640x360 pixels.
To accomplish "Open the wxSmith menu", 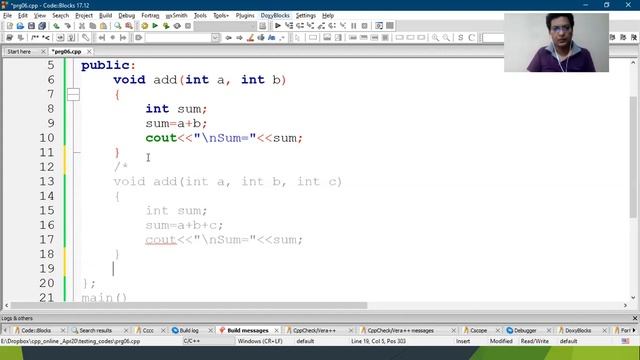I will pos(176,16).
